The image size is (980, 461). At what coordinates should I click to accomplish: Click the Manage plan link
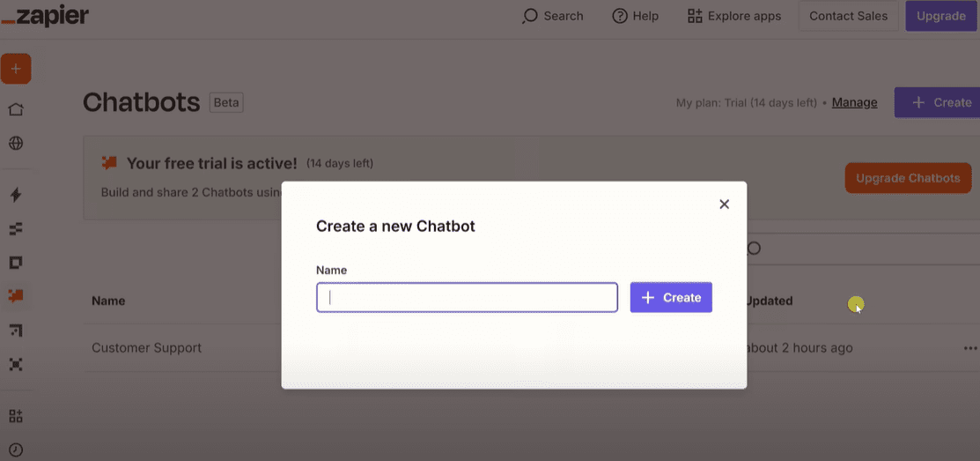(x=854, y=102)
